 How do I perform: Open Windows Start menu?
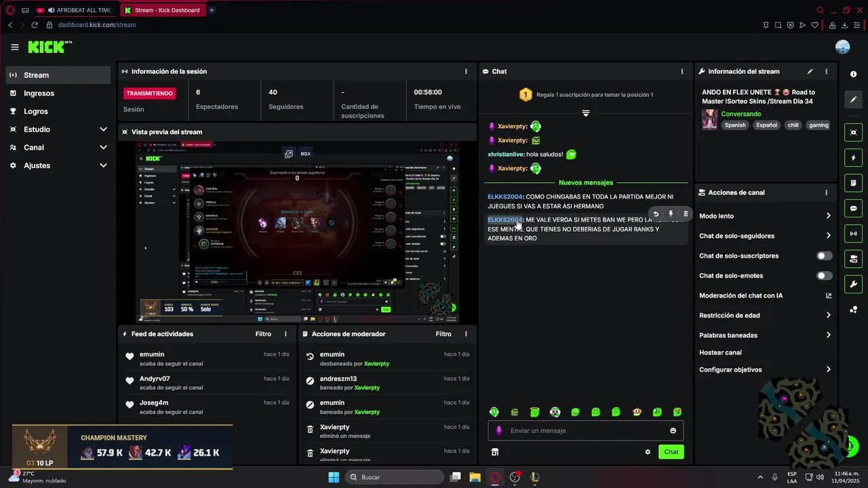click(x=334, y=477)
